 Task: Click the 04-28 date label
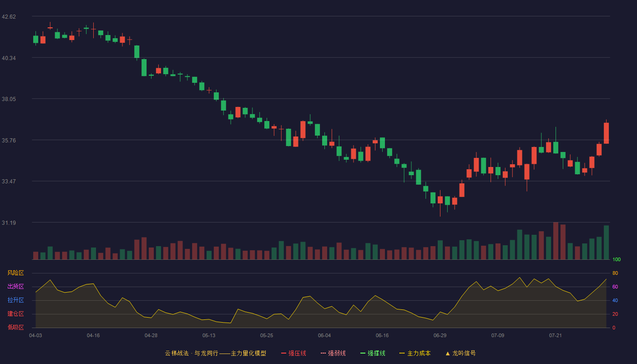click(151, 335)
